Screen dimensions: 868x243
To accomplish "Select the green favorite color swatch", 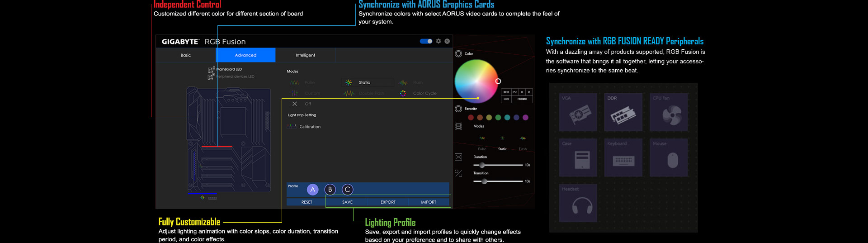I will coord(498,118).
